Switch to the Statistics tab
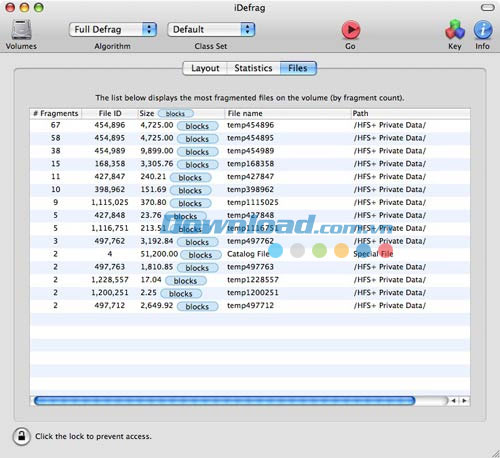 coord(253,68)
